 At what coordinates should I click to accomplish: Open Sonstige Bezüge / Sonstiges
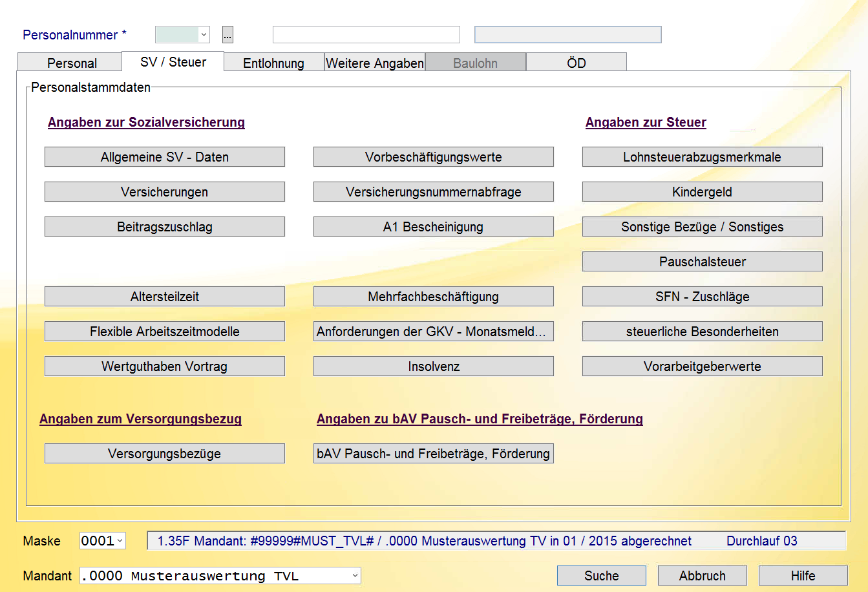[x=703, y=227]
